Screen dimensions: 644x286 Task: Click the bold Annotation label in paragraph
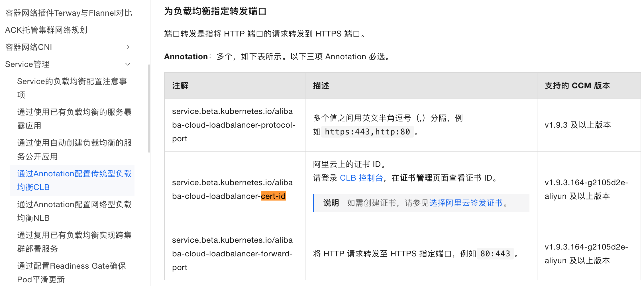pyautogui.click(x=186, y=56)
